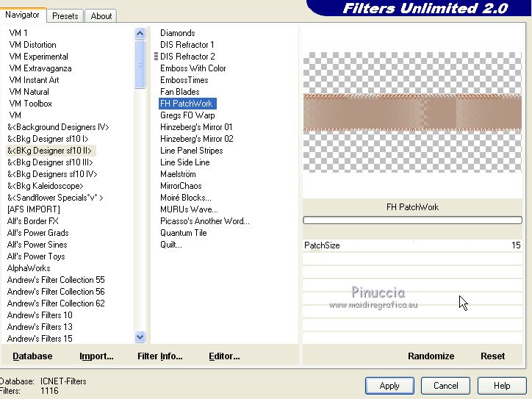Select Andrew's Filter Collection 56
The height and width of the screenshot is (399, 532).
pos(56,292)
